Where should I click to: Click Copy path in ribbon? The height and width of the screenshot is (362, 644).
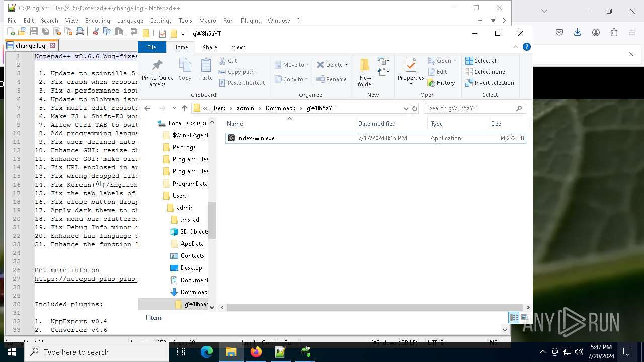pyautogui.click(x=236, y=72)
